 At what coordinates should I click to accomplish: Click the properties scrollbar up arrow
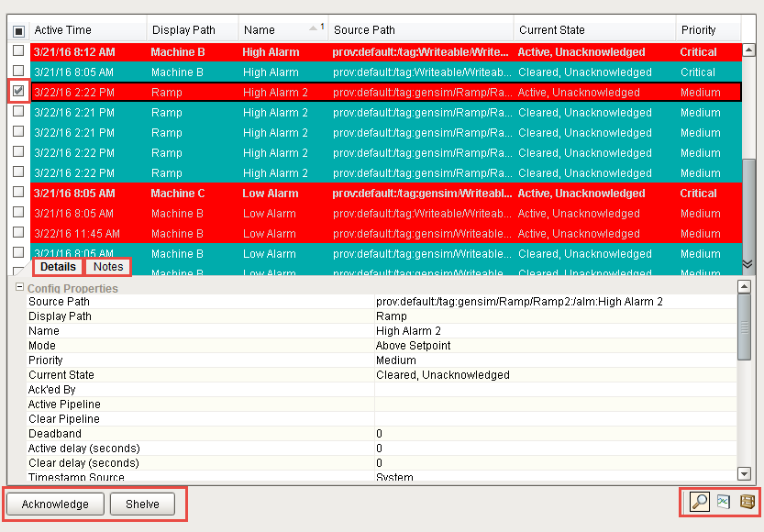click(x=745, y=286)
